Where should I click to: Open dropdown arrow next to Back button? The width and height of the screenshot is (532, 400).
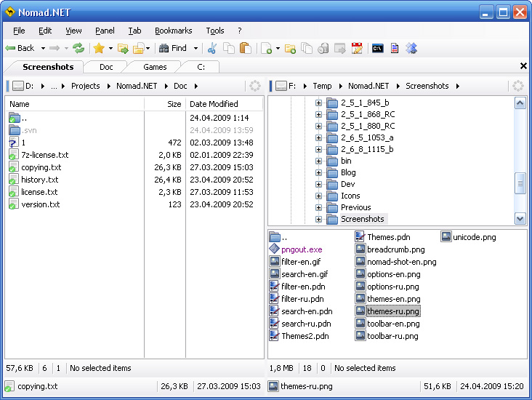41,48
